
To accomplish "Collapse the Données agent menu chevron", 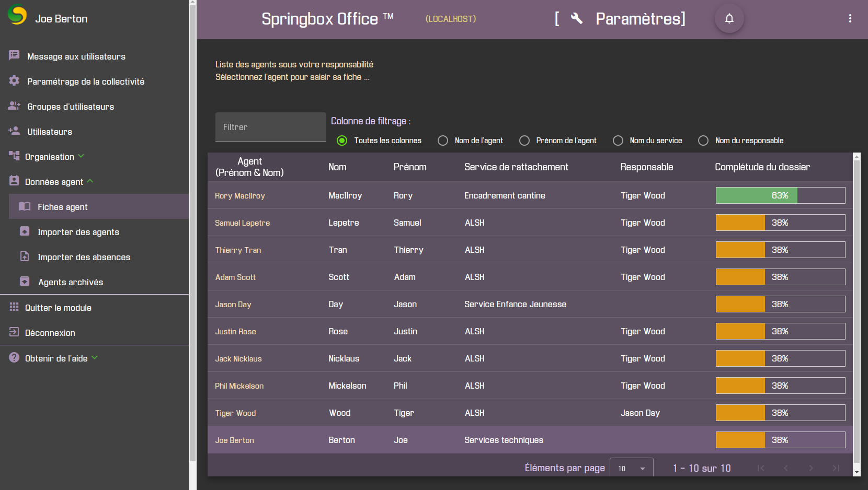I will coord(90,181).
